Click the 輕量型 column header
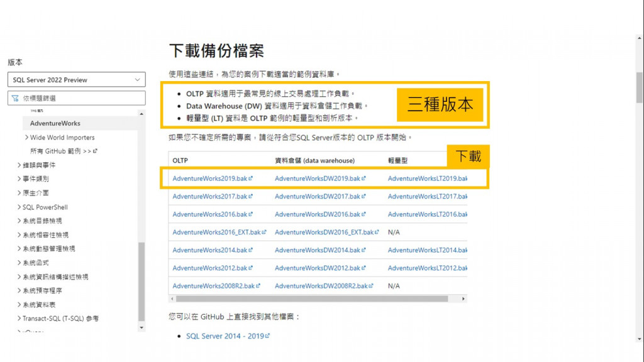 click(397, 160)
